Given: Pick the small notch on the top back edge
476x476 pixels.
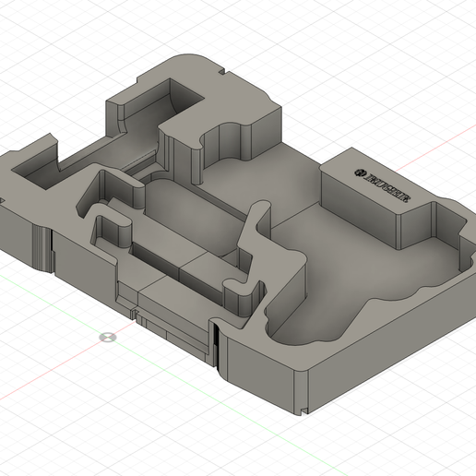Looking at the screenshot, I should click(221, 72).
